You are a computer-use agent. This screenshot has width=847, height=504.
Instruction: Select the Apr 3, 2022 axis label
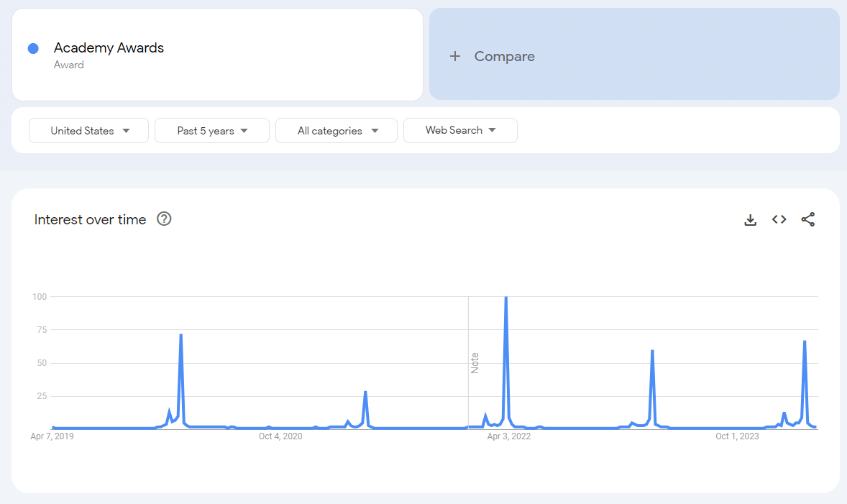pyautogui.click(x=509, y=436)
